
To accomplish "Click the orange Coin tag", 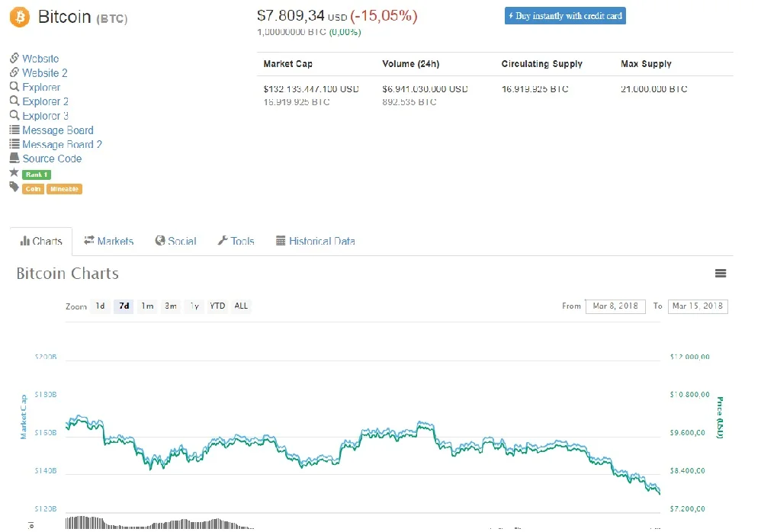I will pyautogui.click(x=33, y=189).
